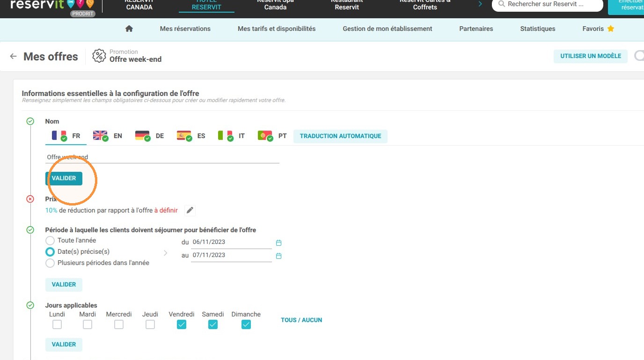This screenshot has height=360, width=644.
Task: Click the promotion percent badge icon
Action: (99, 56)
